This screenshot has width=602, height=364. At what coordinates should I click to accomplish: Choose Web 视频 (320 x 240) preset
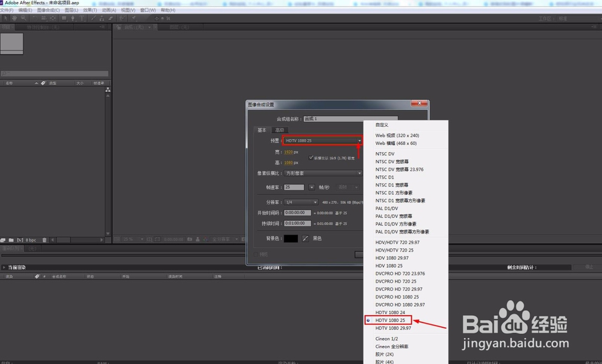(397, 135)
